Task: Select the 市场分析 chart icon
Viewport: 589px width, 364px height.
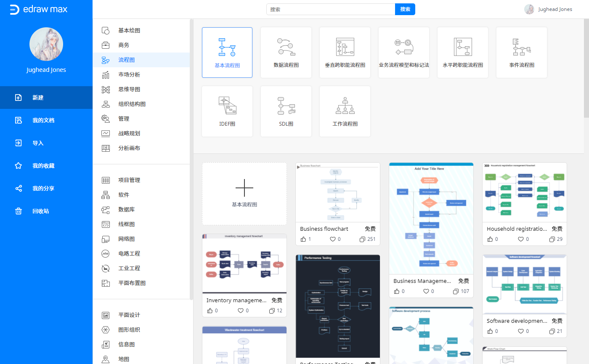Action: coord(106,75)
